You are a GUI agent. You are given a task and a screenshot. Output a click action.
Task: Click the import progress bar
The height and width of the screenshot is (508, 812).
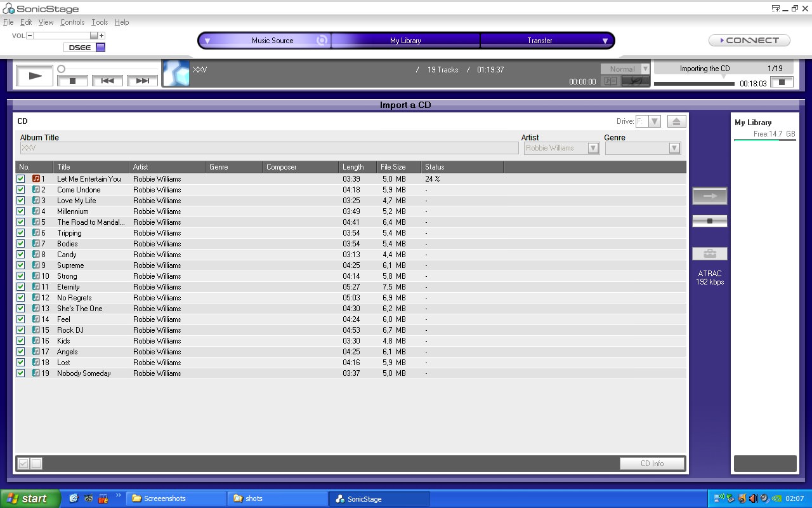(x=694, y=84)
